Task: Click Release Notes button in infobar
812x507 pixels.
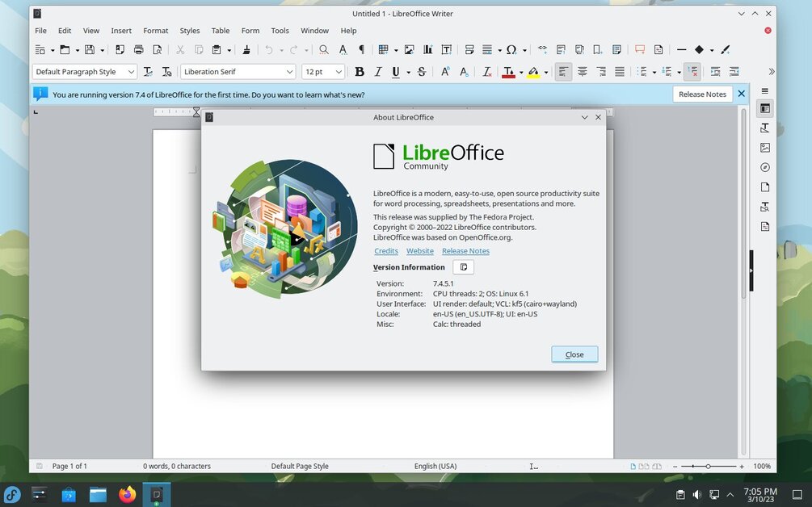Action: (702, 94)
